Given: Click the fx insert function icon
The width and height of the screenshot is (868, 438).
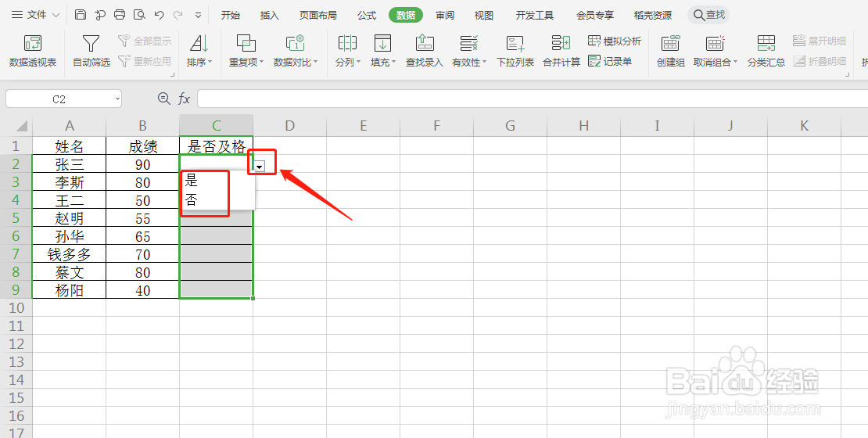Looking at the screenshot, I should coord(185,99).
